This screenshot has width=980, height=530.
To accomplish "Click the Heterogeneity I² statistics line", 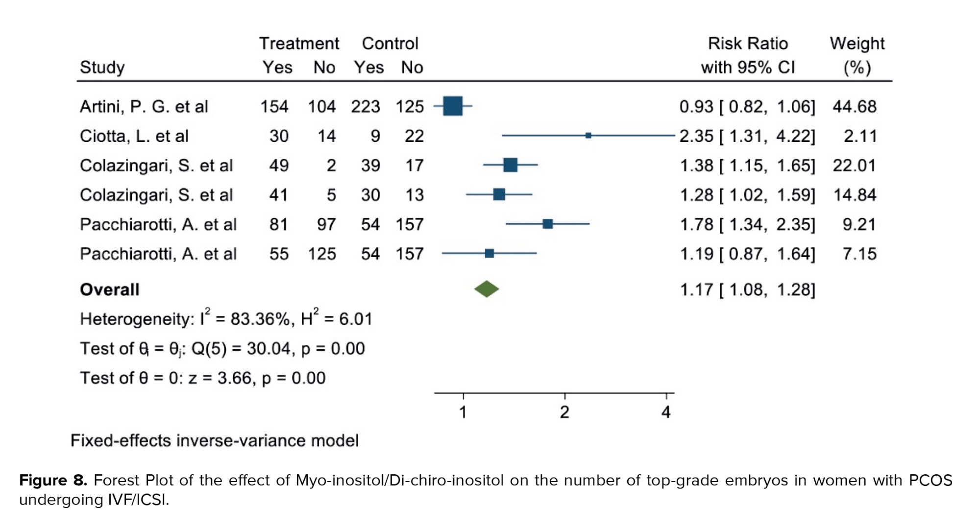I will tap(226, 319).
